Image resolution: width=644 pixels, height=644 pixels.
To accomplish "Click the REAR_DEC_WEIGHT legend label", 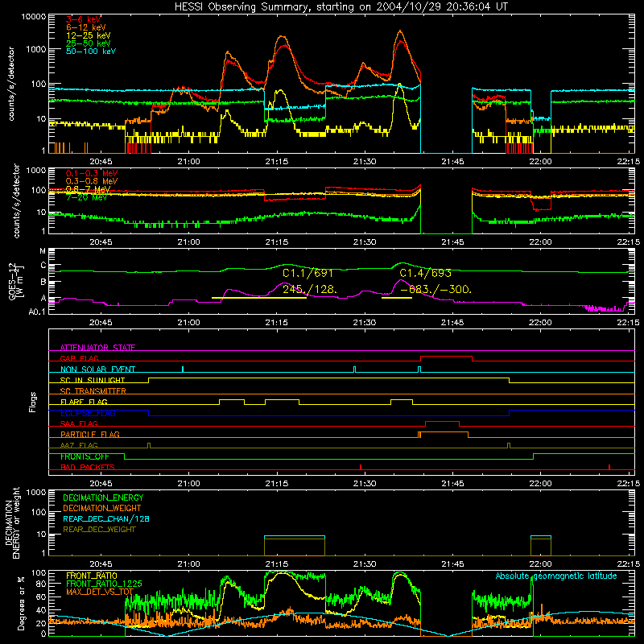I will point(99,530).
